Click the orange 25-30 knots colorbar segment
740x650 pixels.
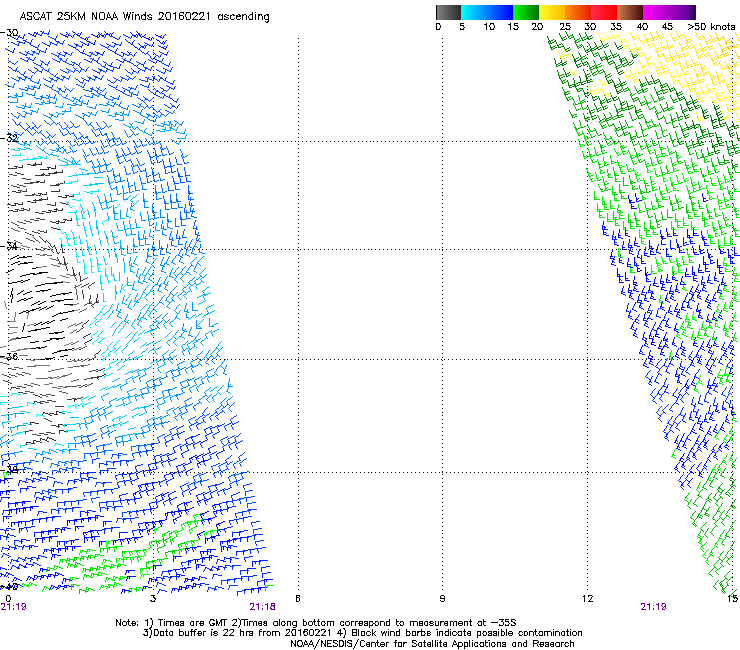coord(578,12)
